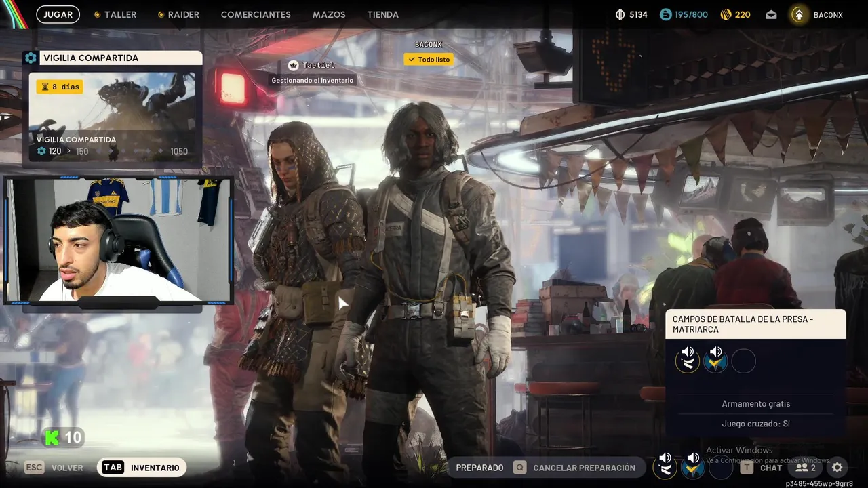Click Taetiel's crown party leader icon
The width and height of the screenshot is (868, 488).
click(x=294, y=65)
